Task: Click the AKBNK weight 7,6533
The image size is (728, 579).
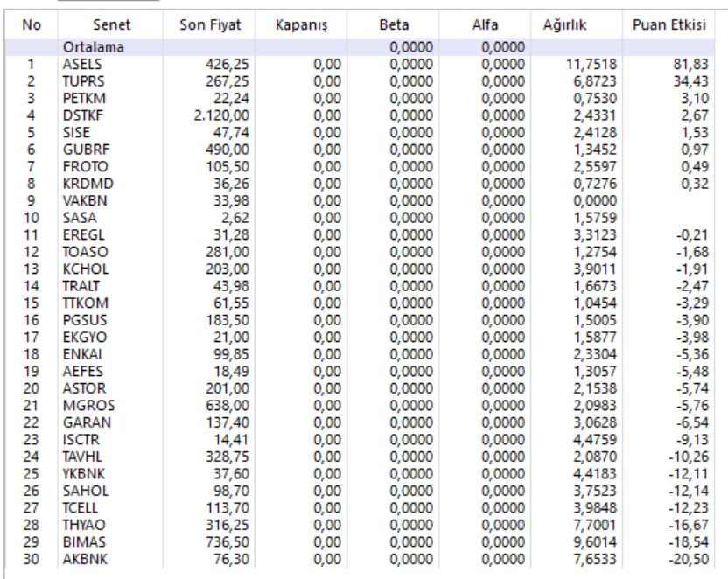Action: click(x=595, y=559)
